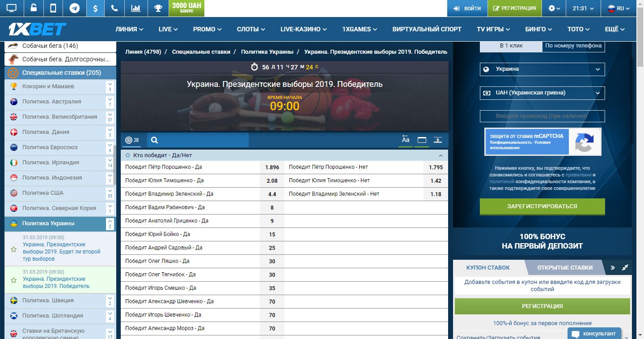Click the search magnifier in markets toolbar
This screenshot has width=644, height=339.
click(x=154, y=140)
